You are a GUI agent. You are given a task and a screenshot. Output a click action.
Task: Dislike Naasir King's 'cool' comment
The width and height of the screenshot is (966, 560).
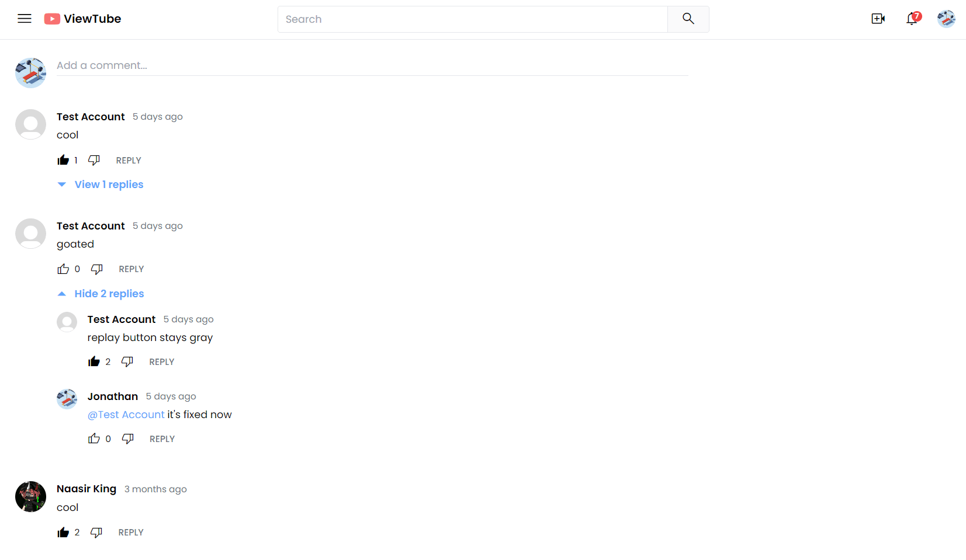pos(96,533)
